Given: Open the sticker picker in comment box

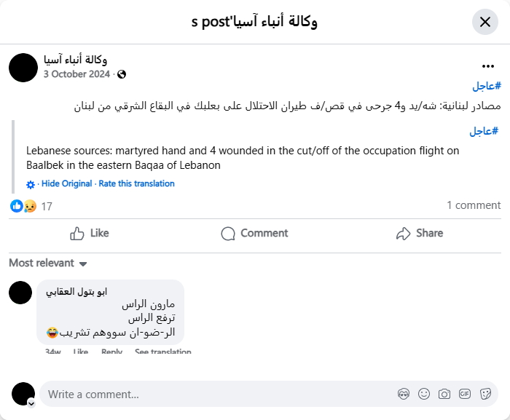Looking at the screenshot, I should (485, 394).
